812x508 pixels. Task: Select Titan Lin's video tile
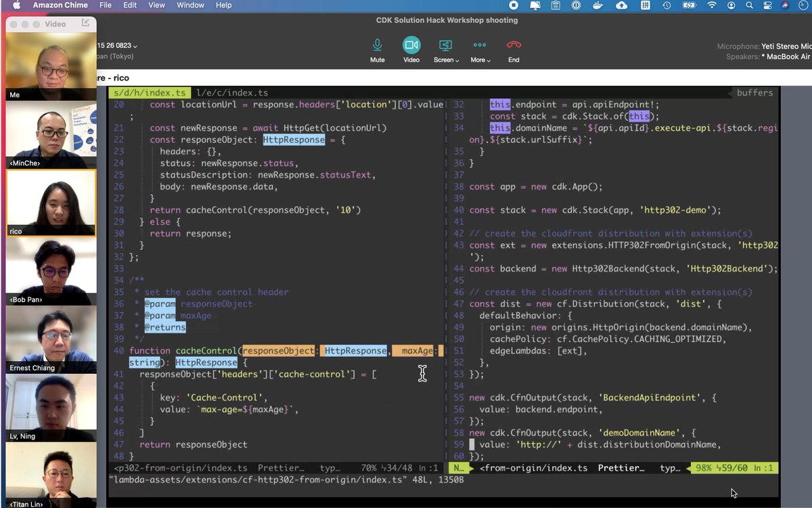pos(51,476)
